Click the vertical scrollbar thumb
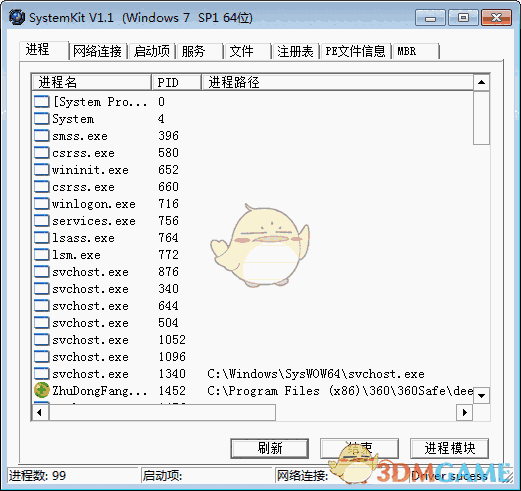Screen dimensions: 521x491 [481, 118]
